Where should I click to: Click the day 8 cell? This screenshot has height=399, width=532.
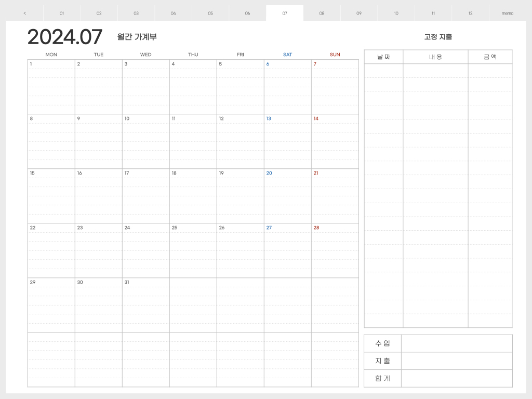51,141
